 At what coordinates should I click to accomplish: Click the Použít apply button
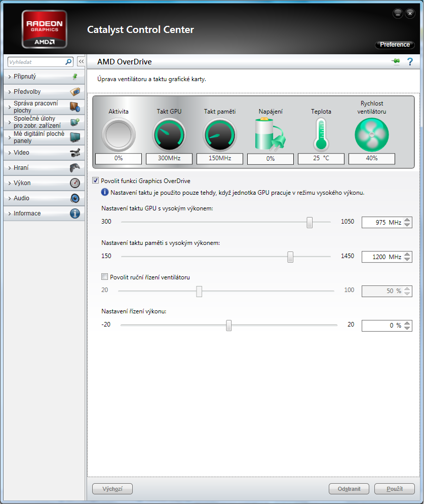[395, 489]
